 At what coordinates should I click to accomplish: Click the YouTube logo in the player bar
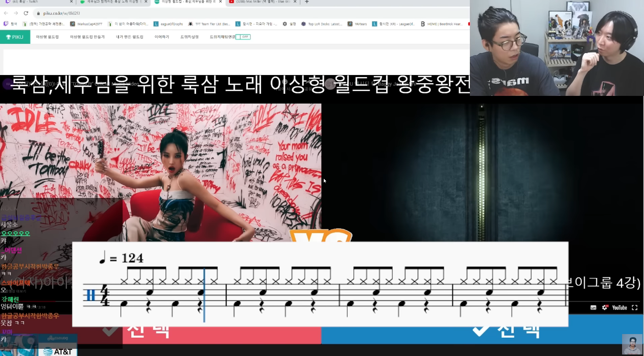pyautogui.click(x=619, y=308)
